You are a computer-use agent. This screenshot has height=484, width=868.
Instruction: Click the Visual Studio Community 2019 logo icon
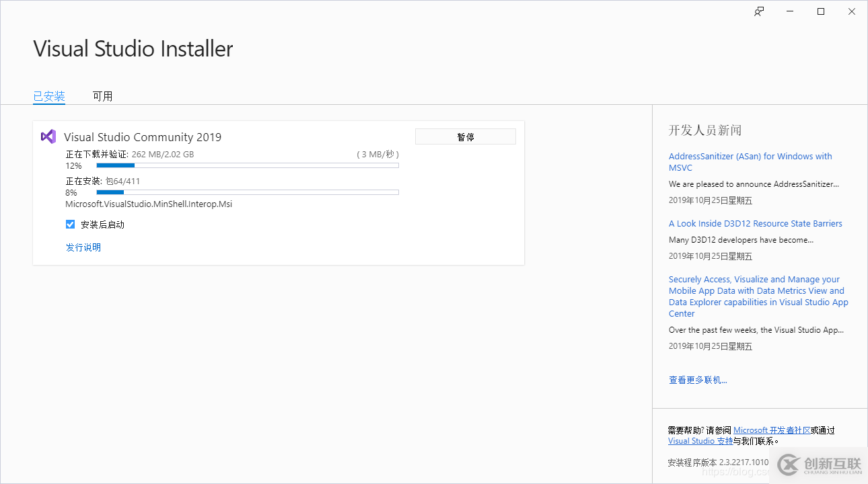tap(48, 136)
